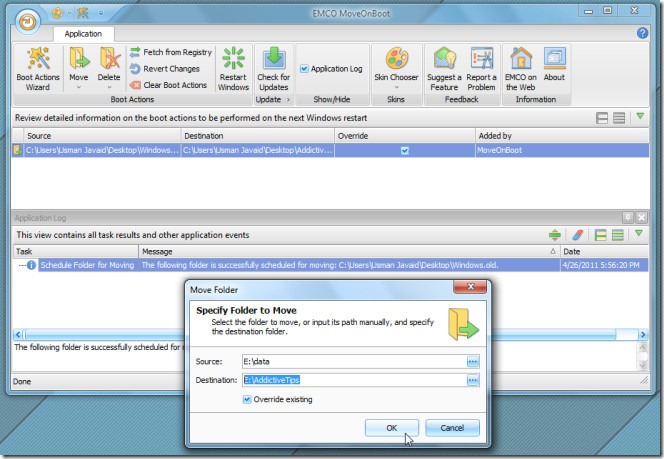This screenshot has height=459, width=664.
Task: Expand the Move button dropdown arrow
Action: 79,87
